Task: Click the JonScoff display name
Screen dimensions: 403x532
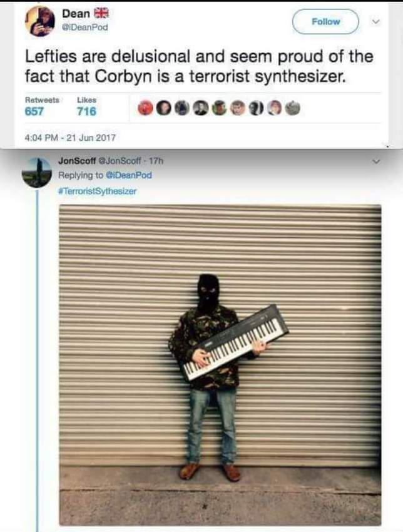Action: (x=77, y=161)
